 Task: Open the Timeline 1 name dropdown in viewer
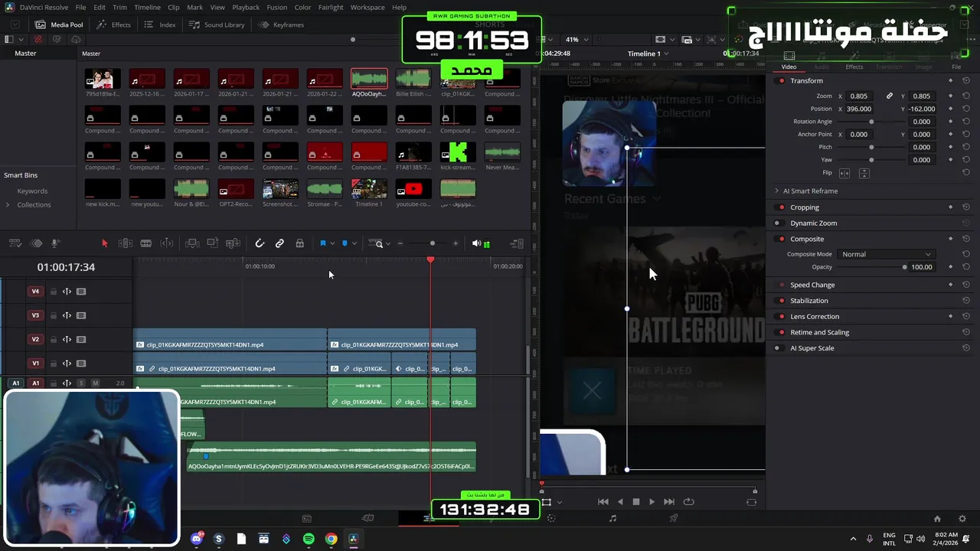pos(648,54)
